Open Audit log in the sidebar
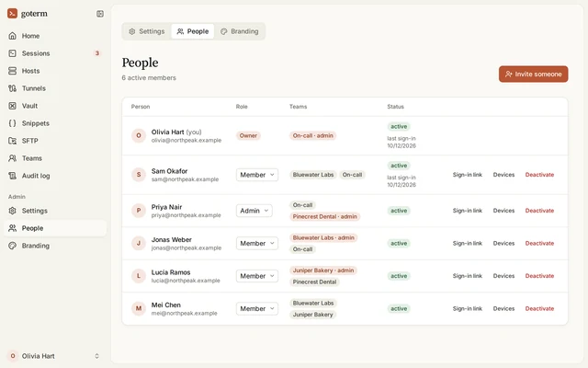Screen dimensions: 588x368 pos(55,176)
